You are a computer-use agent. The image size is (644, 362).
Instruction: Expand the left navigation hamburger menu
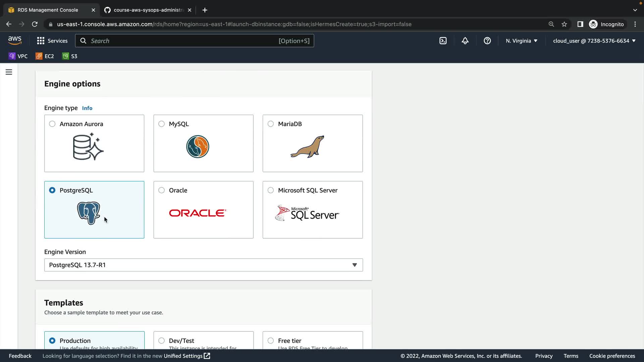tap(9, 72)
